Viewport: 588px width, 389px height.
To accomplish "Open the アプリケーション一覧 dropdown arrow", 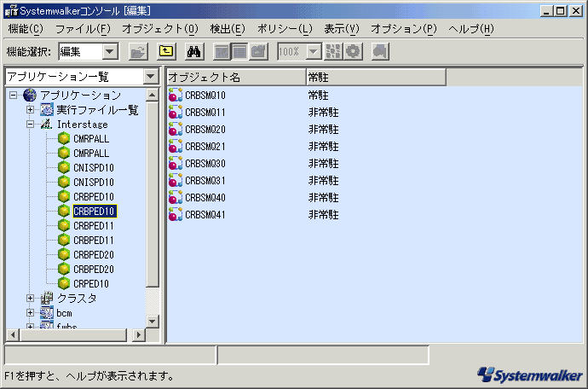I will pos(150,77).
